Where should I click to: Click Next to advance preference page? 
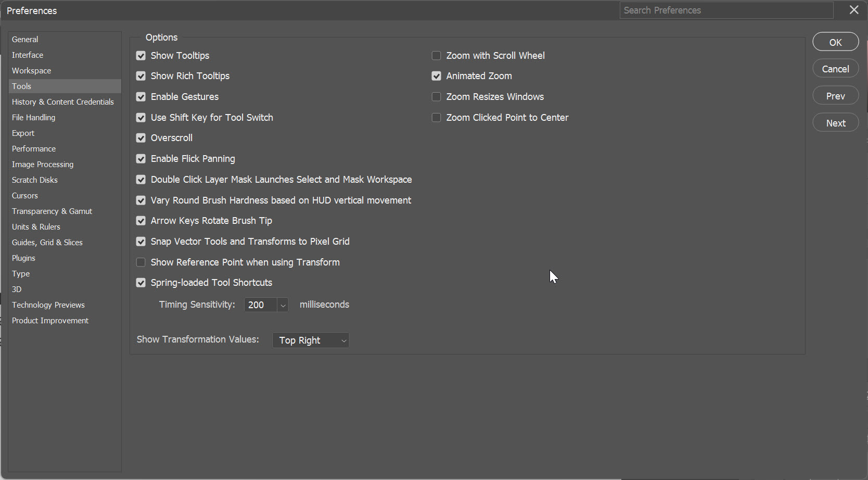[835, 123]
